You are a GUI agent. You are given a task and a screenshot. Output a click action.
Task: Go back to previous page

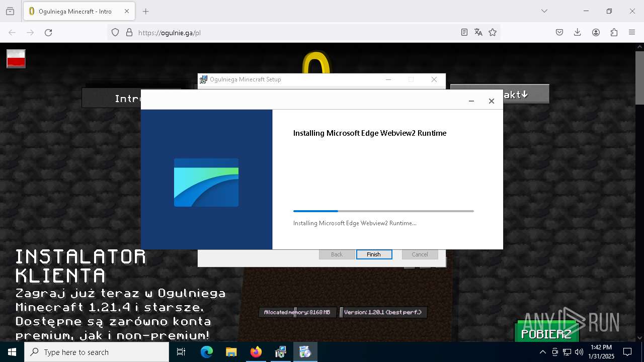[x=12, y=32]
